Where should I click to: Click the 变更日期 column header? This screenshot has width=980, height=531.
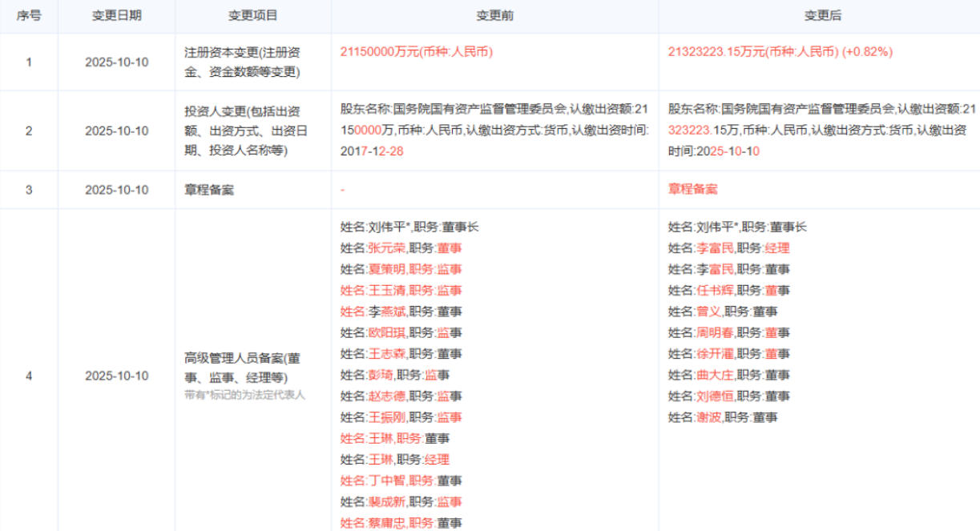pos(116,16)
